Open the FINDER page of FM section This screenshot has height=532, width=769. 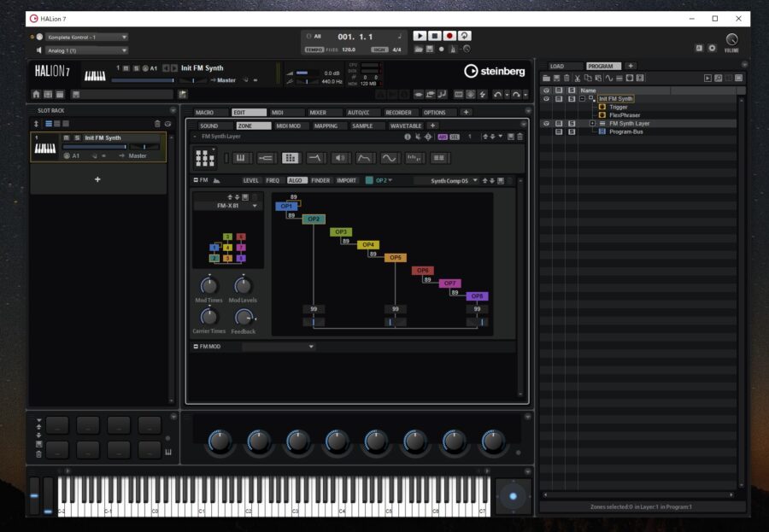320,180
